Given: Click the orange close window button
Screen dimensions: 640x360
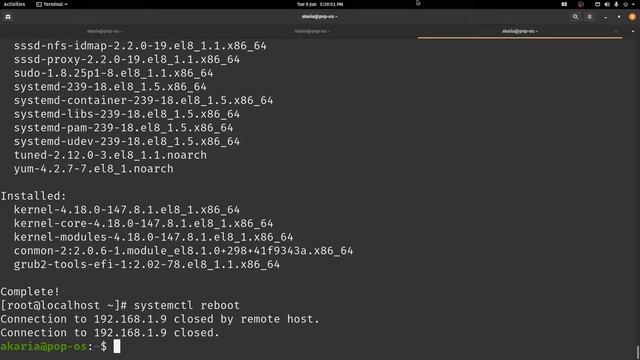Looking at the screenshot, I should [x=632, y=17].
